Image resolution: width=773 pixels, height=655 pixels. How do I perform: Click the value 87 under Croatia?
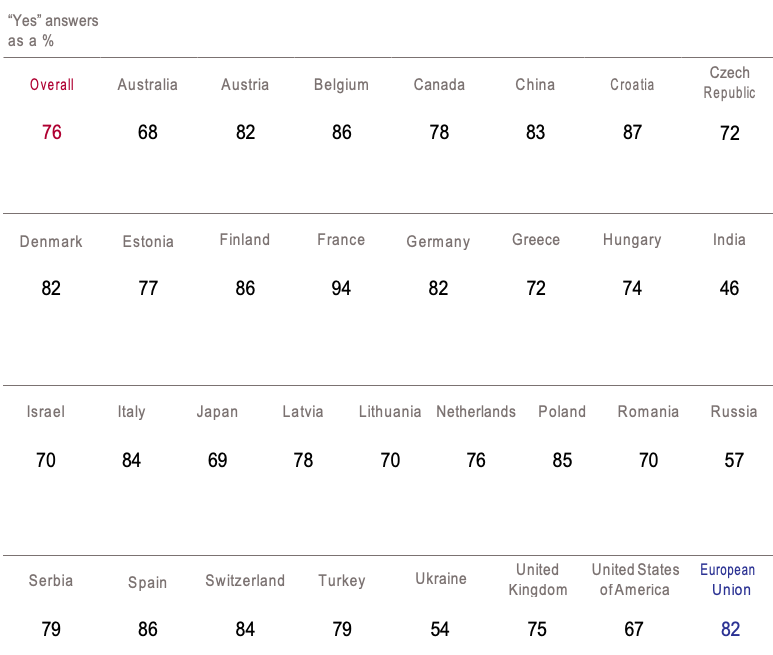pos(632,132)
